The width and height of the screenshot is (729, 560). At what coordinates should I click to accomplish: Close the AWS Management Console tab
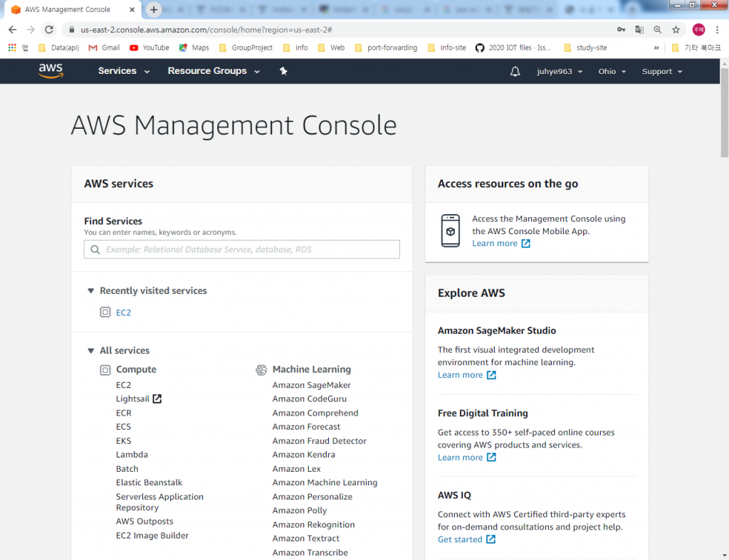(x=132, y=9)
